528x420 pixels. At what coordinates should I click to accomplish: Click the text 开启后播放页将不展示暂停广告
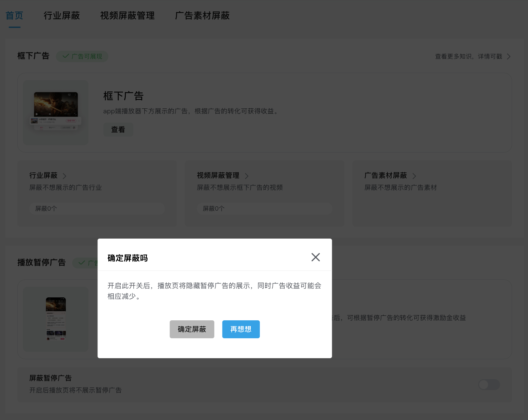pyautogui.click(x=75, y=390)
